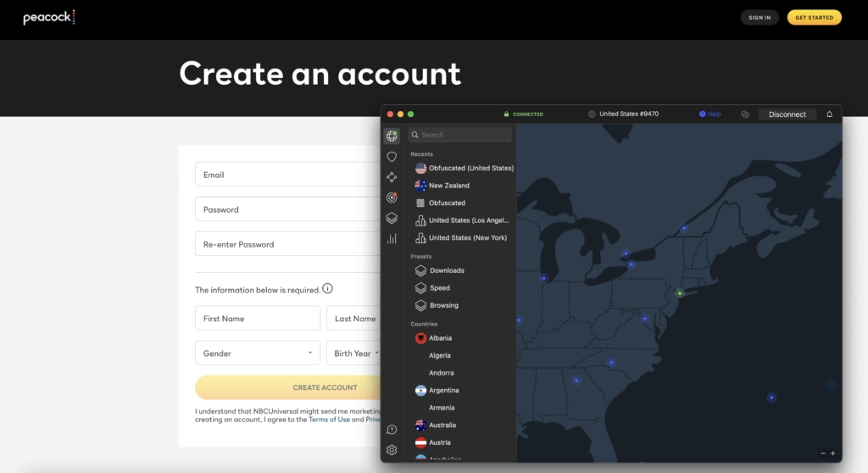Click the Disconnect button in NordVPN
This screenshot has width=868, height=473.
click(787, 114)
